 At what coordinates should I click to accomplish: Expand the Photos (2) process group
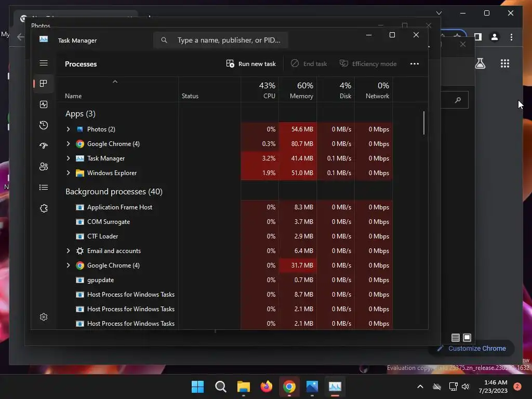68,129
